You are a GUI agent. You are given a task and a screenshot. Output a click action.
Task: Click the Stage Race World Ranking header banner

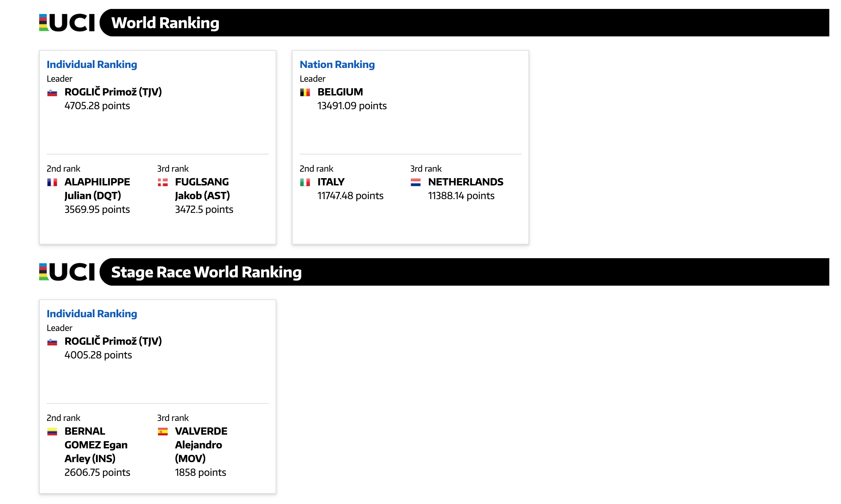[464, 272]
